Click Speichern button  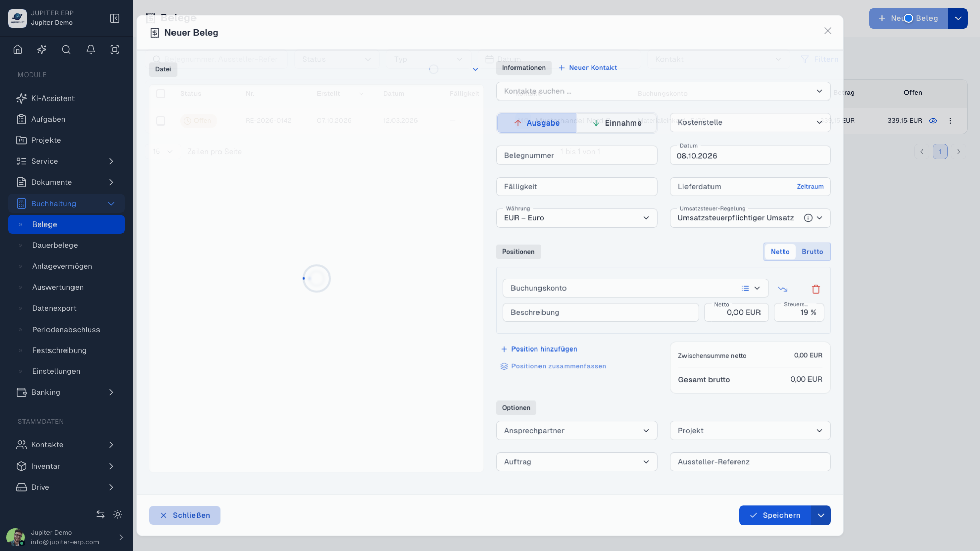click(775, 515)
